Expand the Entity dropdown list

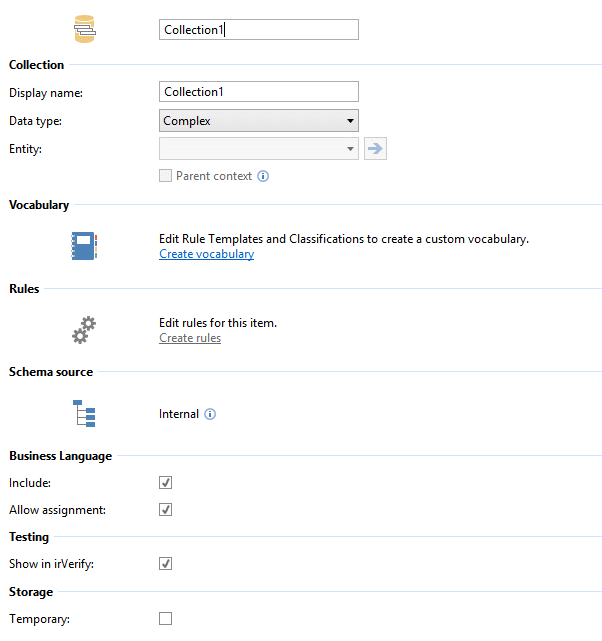pos(259,149)
